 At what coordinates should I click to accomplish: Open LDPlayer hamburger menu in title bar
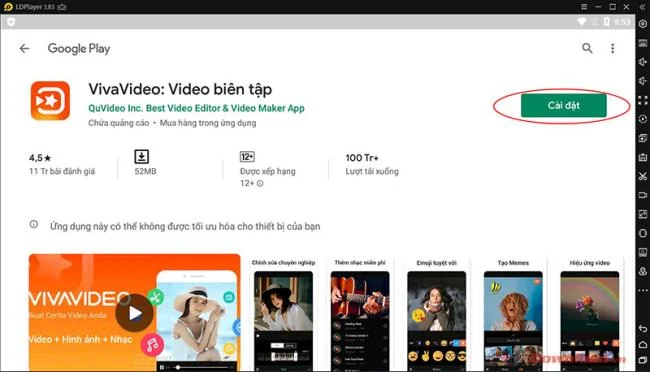click(x=584, y=7)
